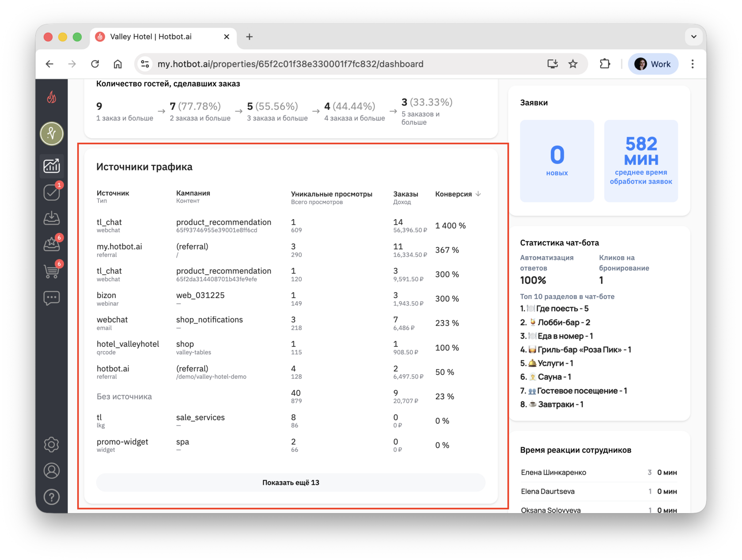The height and width of the screenshot is (560, 742).
Task: Open the Valley Hotel property avatar
Action: click(52, 133)
